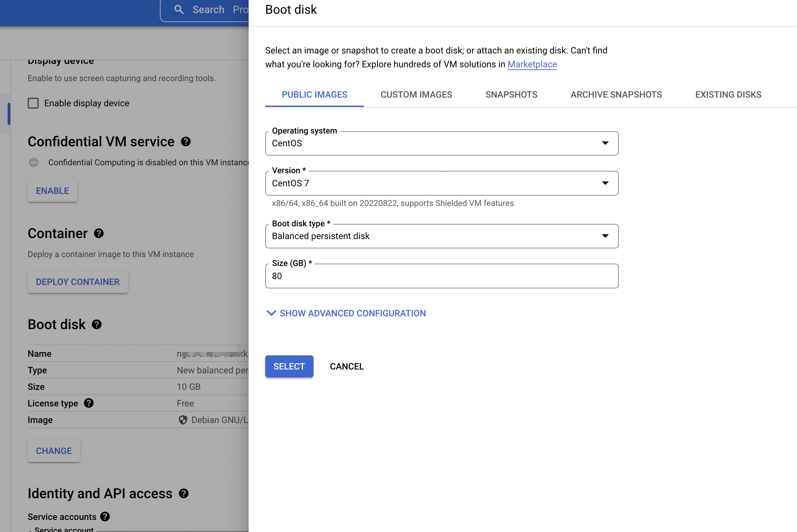The image size is (797, 532).
Task: Click 'New balanced per' type value
Action: point(213,370)
